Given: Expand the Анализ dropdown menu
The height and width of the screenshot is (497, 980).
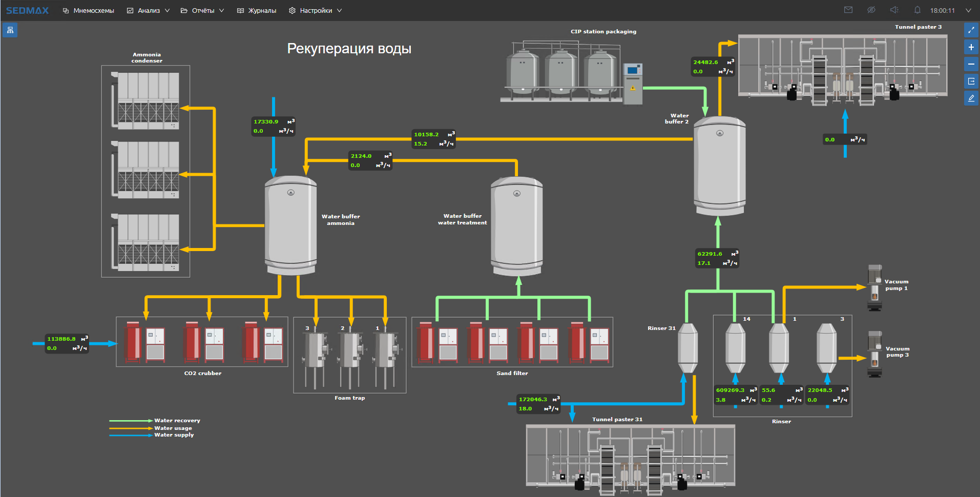Looking at the screenshot, I should pyautogui.click(x=148, y=11).
